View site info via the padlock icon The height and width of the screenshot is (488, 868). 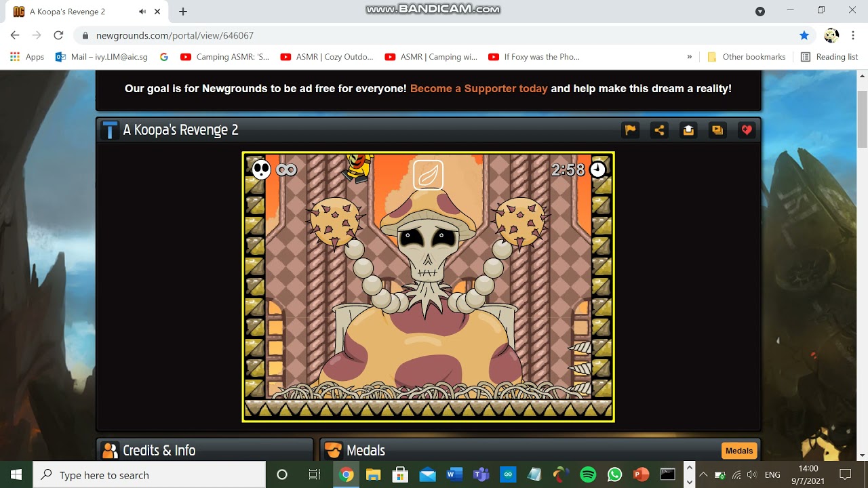[85, 35]
